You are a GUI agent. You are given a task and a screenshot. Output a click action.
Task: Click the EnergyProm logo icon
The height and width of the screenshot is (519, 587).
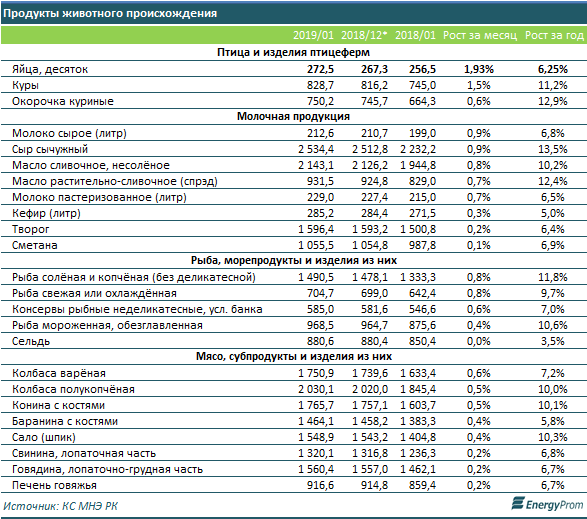[x=518, y=503]
